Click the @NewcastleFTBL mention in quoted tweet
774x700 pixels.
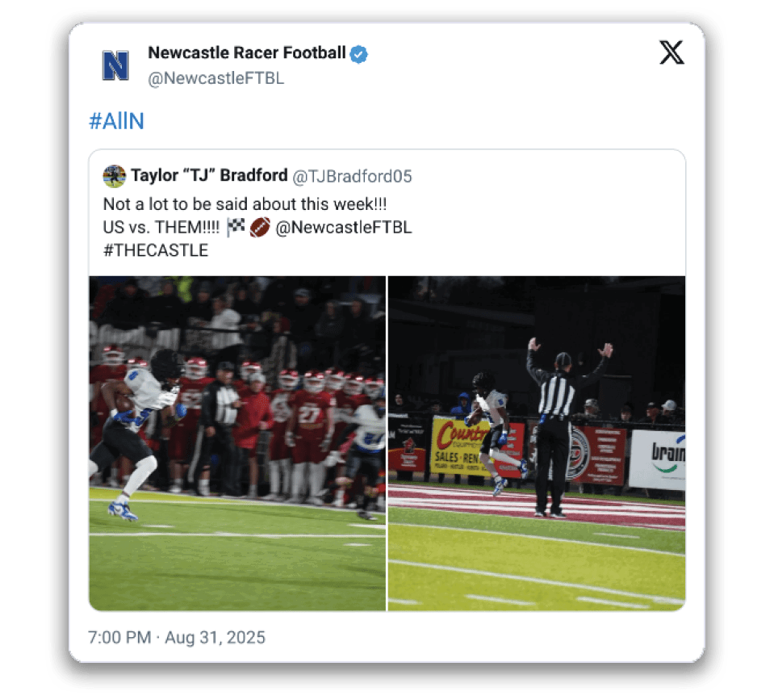pyautogui.click(x=344, y=228)
